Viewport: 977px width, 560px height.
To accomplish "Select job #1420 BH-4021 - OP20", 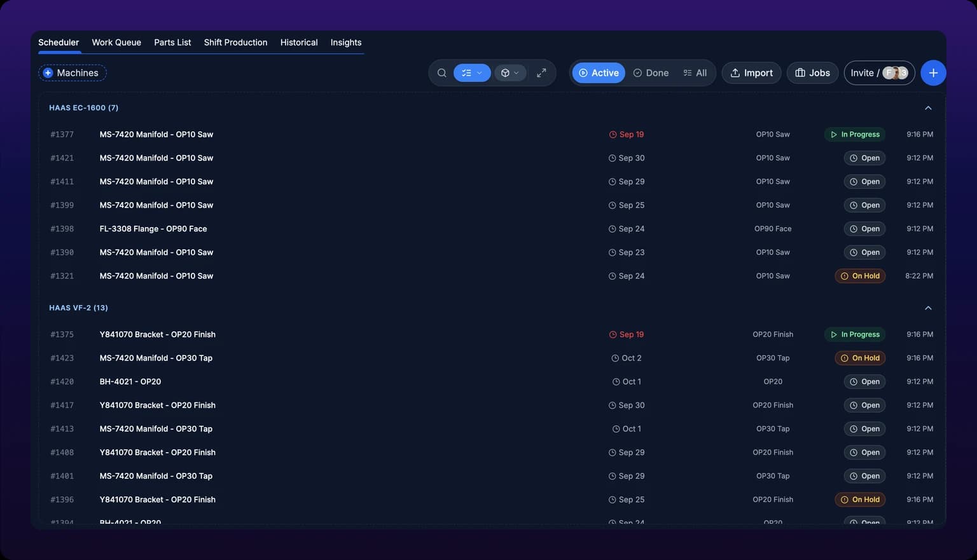I will click(492, 381).
